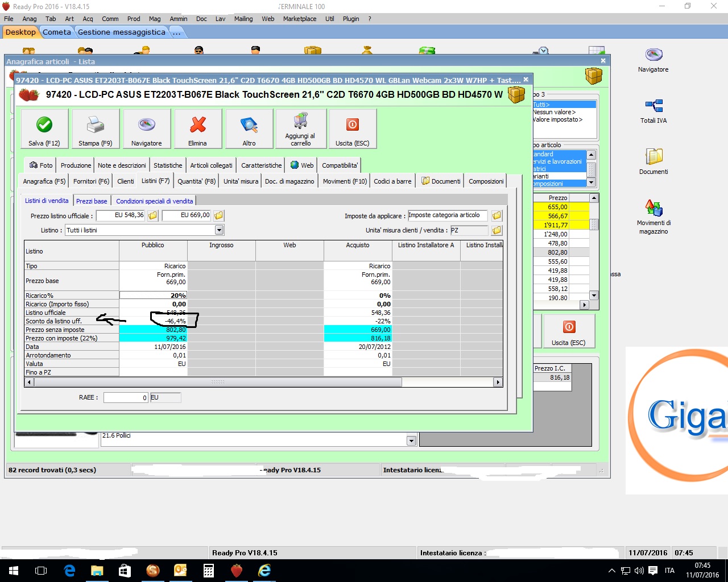728x582 pixels.
Task: Click the Stampa (F9) printer icon
Action: (95, 125)
